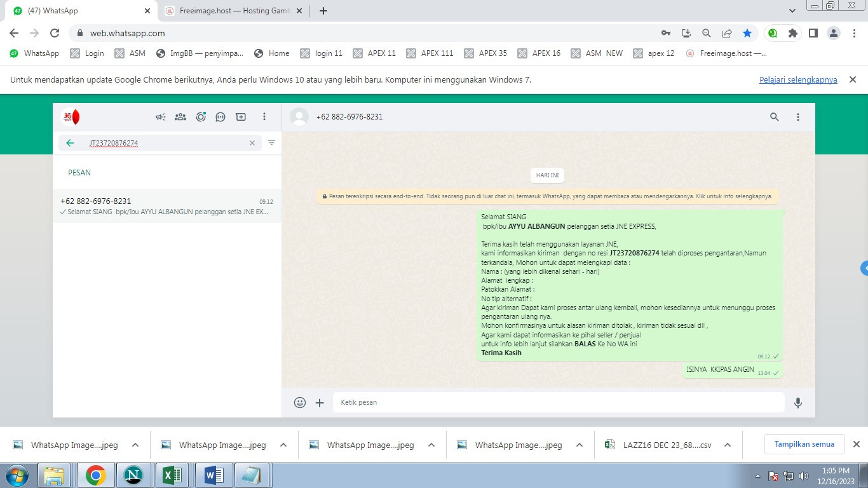The width and height of the screenshot is (868, 488).
Task: Click attach plus icon beside message box
Action: pos(320,402)
